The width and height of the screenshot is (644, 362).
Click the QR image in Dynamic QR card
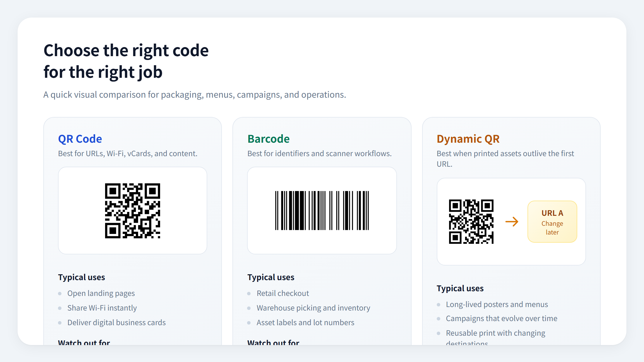[471, 222]
